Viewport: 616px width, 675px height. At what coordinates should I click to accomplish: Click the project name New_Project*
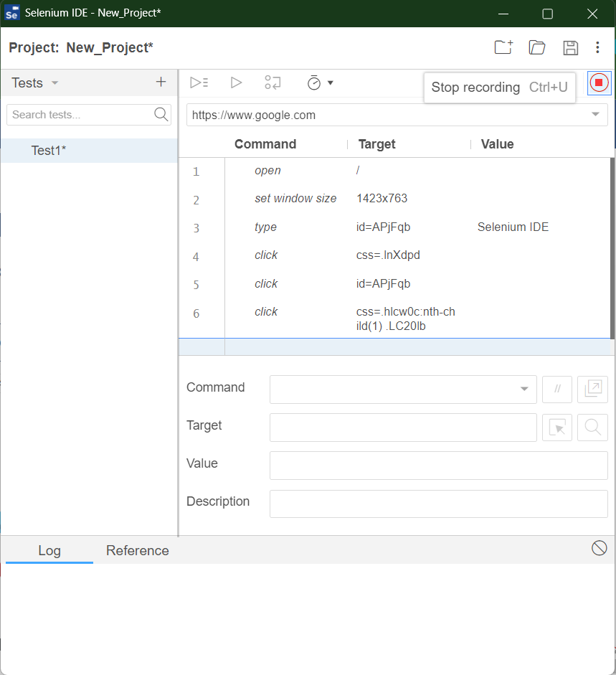pyautogui.click(x=109, y=48)
